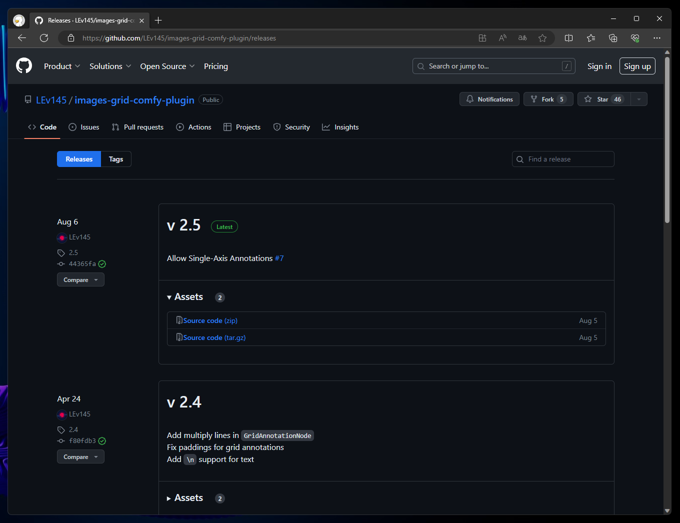Download Source code (tar.gz)
Screen dimensions: 680x523
click(214, 337)
